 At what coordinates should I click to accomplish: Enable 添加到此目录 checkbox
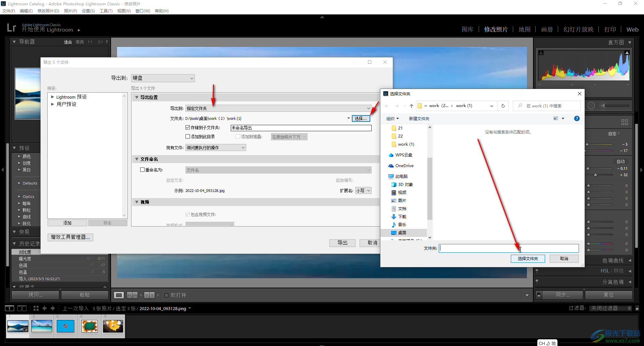tap(188, 137)
